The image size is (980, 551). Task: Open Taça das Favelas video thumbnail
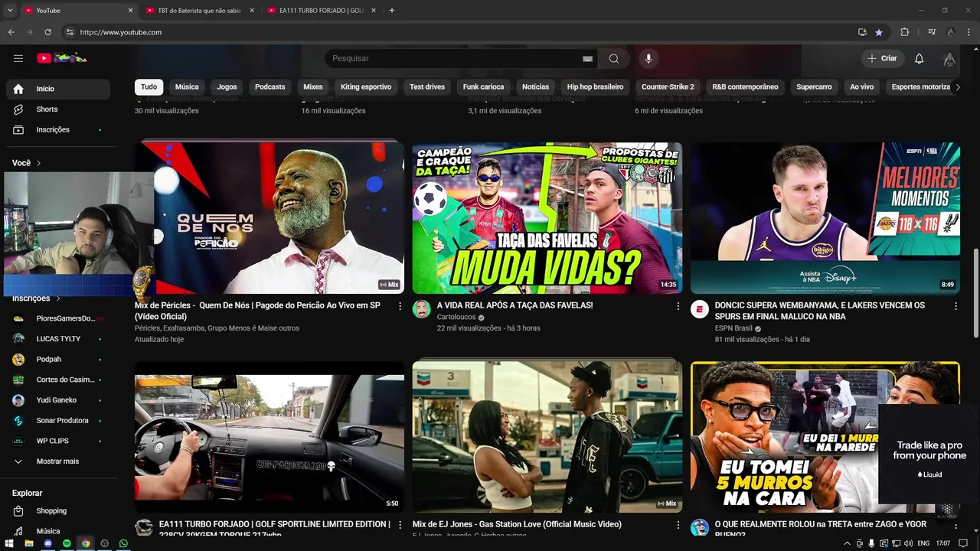pyautogui.click(x=547, y=218)
